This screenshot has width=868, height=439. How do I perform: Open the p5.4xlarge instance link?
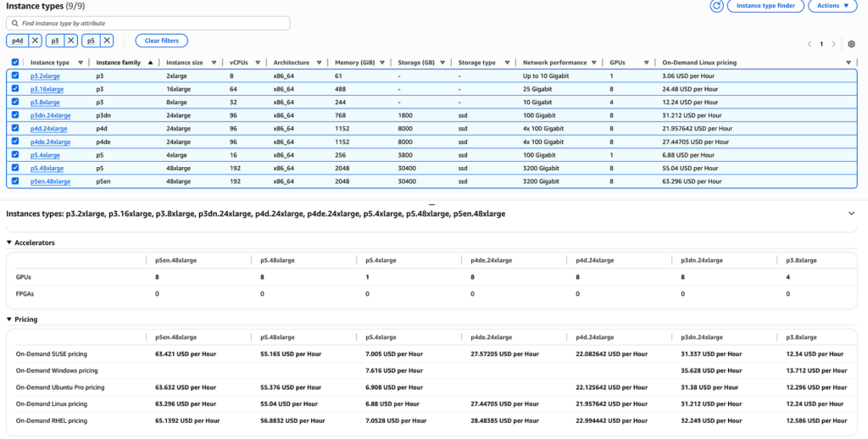pos(46,155)
